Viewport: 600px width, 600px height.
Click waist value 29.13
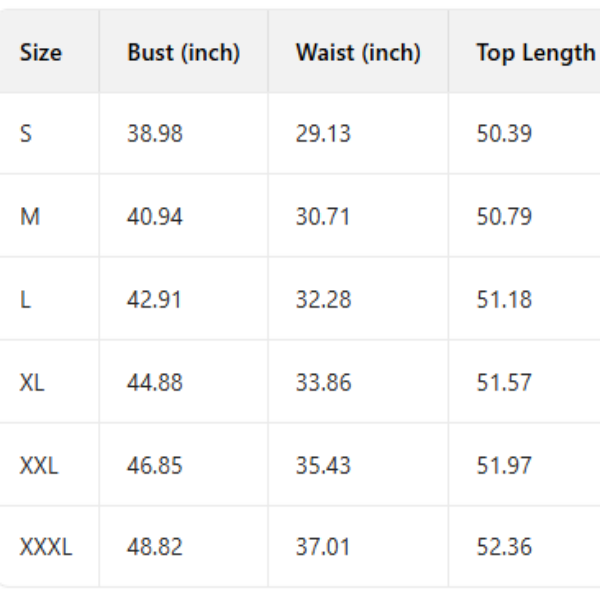(x=323, y=133)
